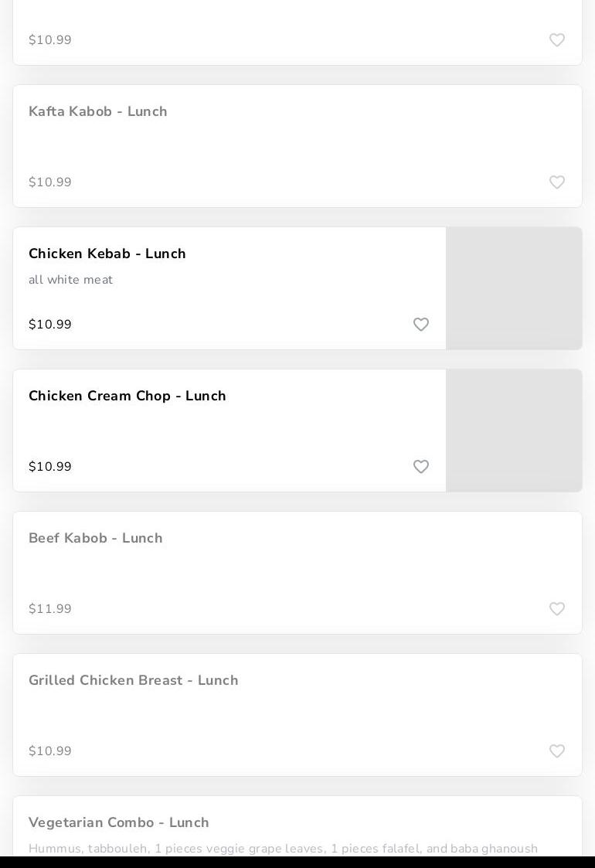This screenshot has width=595, height=868.
Task: Tap the heart on Chicken Kebab - Lunch
Action: point(420,325)
